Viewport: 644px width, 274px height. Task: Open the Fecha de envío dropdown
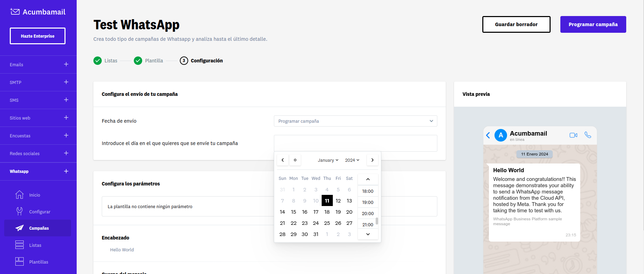[355, 121]
